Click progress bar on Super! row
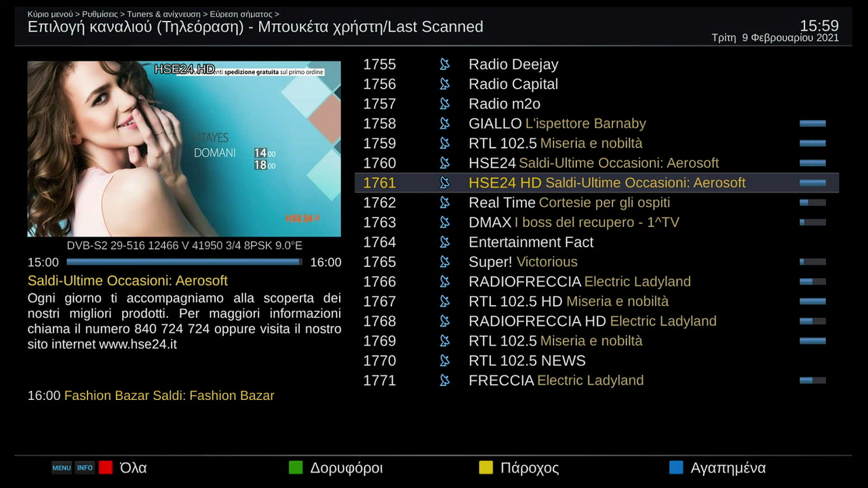Viewport: 868px width, 488px height. click(812, 262)
